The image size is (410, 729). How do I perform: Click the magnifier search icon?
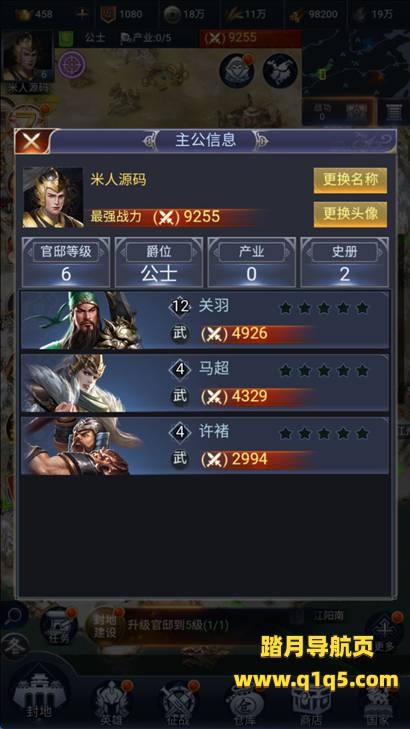pos(15,616)
